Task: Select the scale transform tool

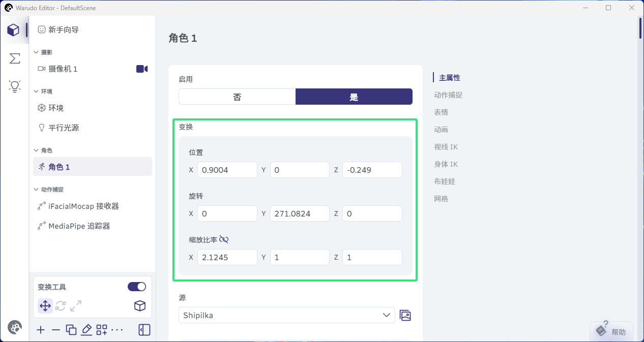Action: pyautogui.click(x=76, y=306)
